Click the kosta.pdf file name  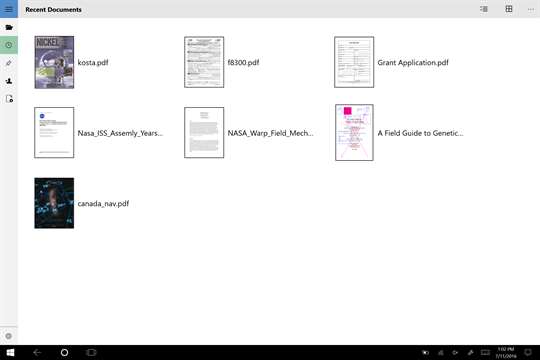coord(93,62)
